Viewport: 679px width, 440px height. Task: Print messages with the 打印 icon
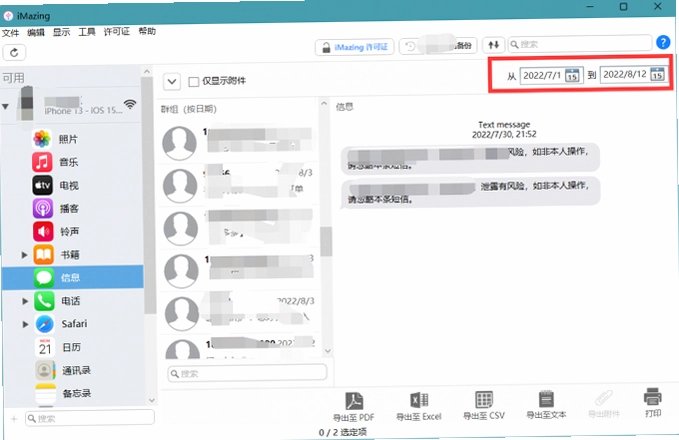click(x=653, y=402)
